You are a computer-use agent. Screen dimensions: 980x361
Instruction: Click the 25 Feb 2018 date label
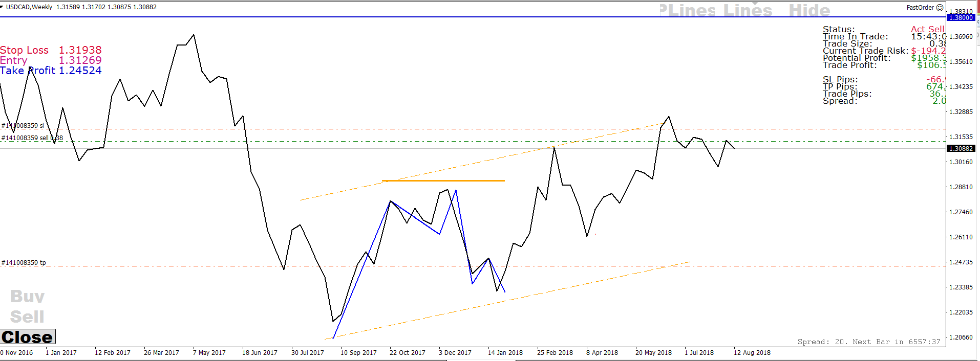click(555, 353)
